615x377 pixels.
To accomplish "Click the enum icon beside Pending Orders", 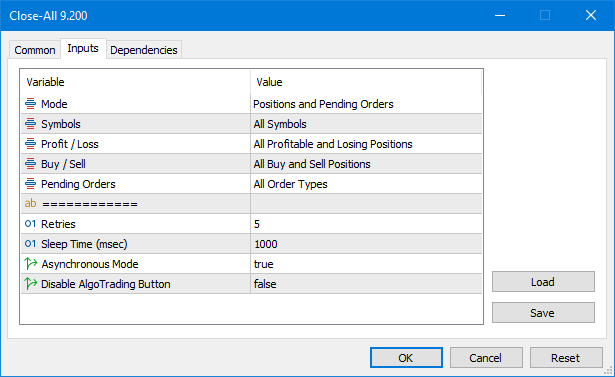I will 30,184.
